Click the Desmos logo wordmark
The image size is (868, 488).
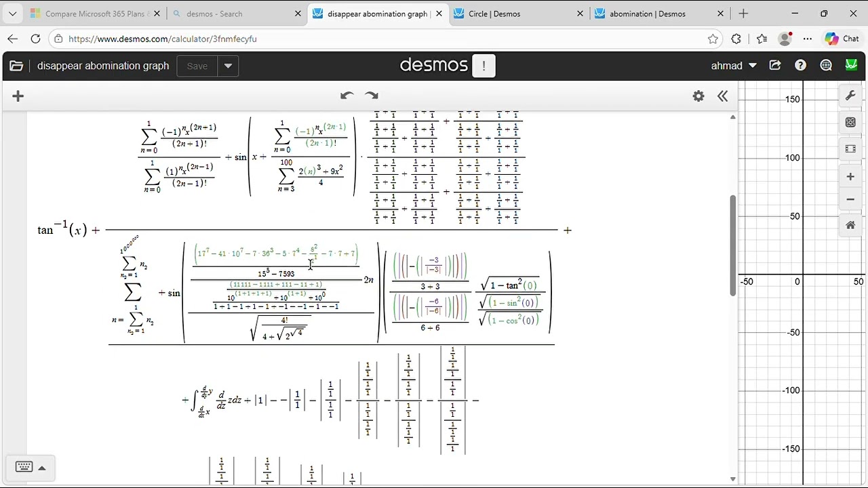(x=434, y=65)
